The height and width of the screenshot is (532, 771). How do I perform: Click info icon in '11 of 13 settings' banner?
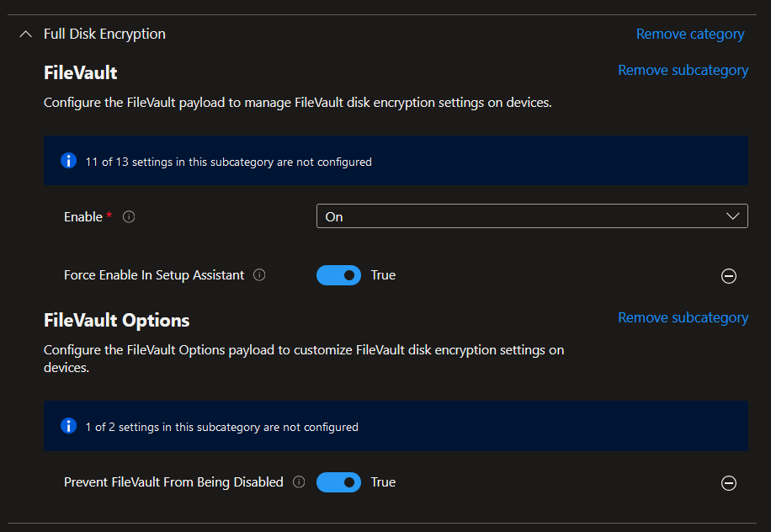pyautogui.click(x=69, y=161)
